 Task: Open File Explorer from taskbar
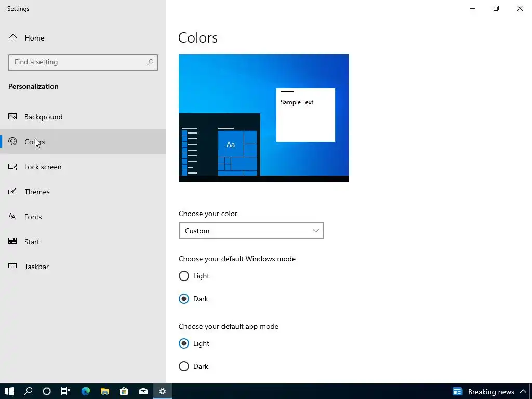click(x=105, y=391)
